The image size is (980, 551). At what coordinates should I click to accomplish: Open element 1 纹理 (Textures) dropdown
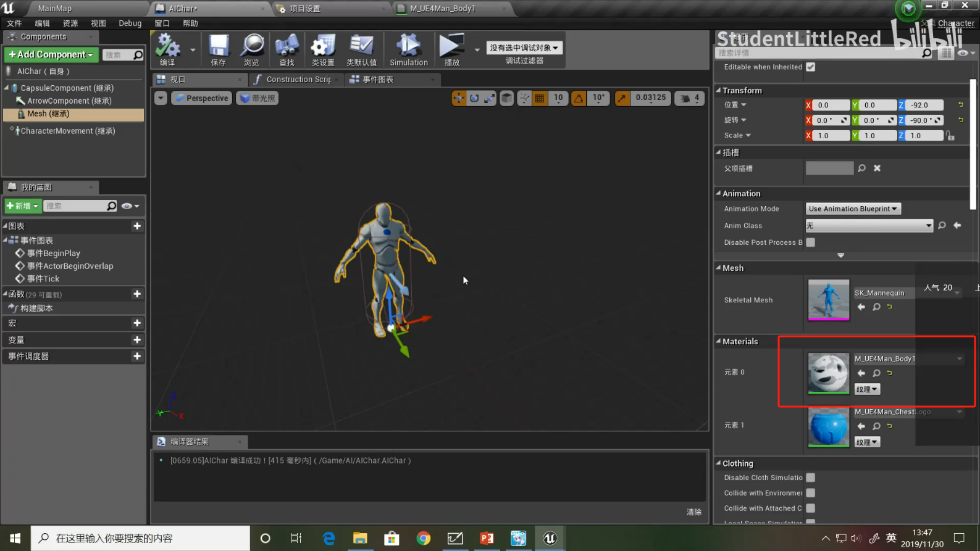pos(867,442)
